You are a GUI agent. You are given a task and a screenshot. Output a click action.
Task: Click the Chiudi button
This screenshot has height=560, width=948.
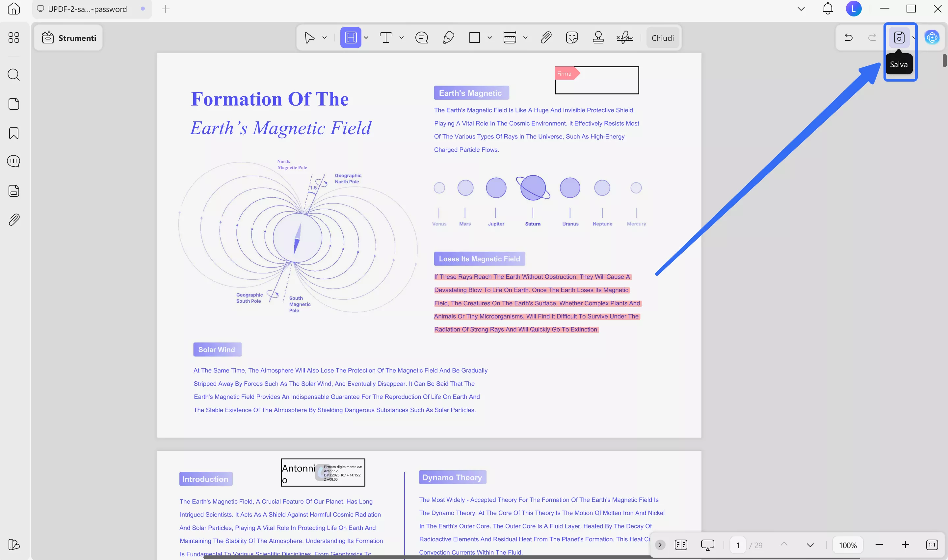click(x=662, y=38)
